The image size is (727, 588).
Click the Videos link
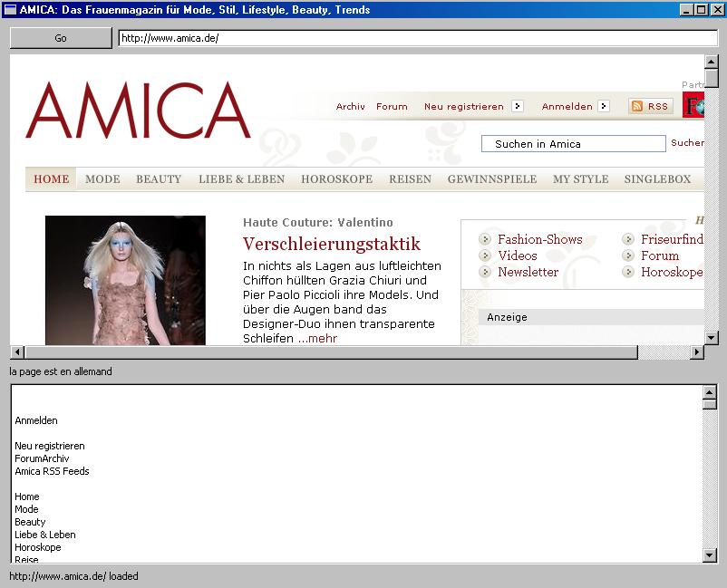coord(518,255)
